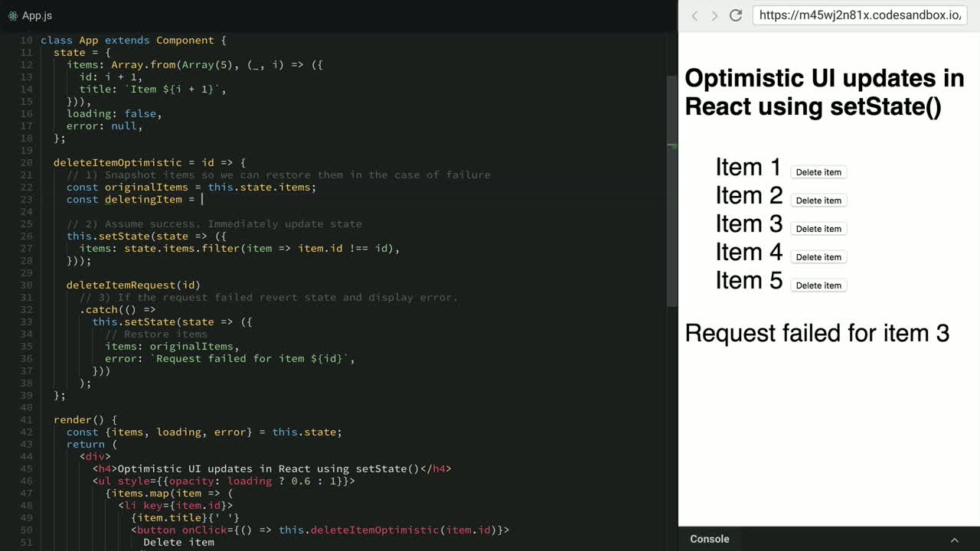Click line number 20 in the gutter

pyautogui.click(x=27, y=163)
